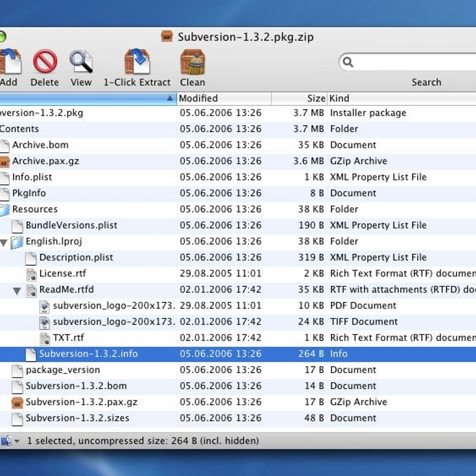
Task: Select the Subversion-1.3.2.sizes file name
Action: coord(77,418)
